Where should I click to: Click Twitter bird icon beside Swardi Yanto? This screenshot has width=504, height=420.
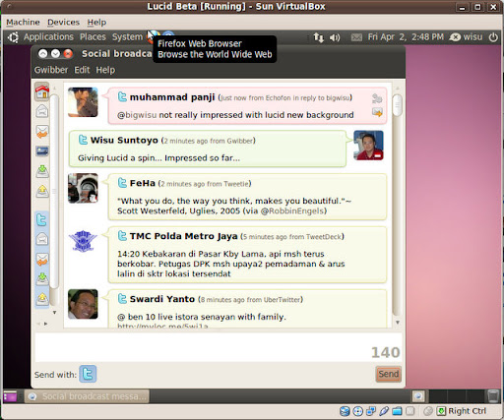(122, 298)
